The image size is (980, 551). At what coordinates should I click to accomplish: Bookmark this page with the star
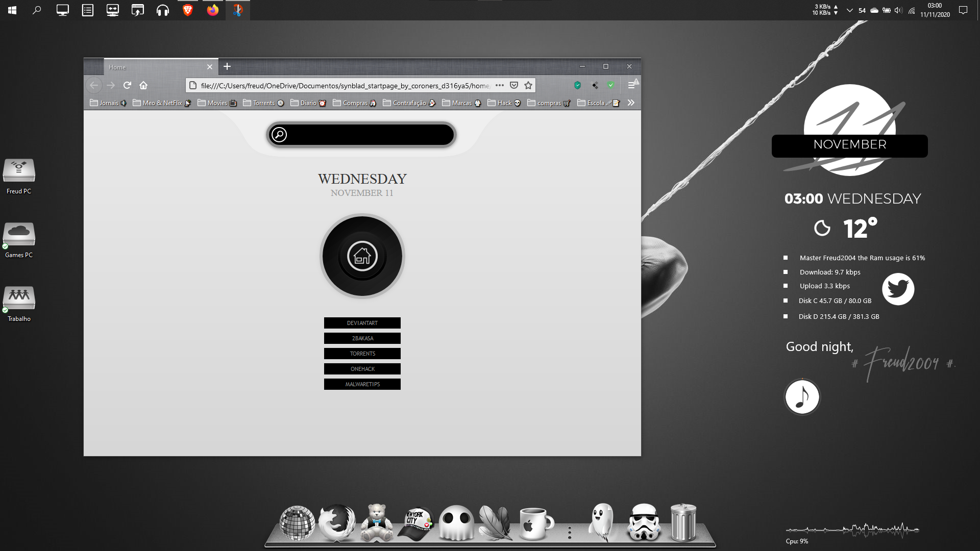pyautogui.click(x=528, y=85)
